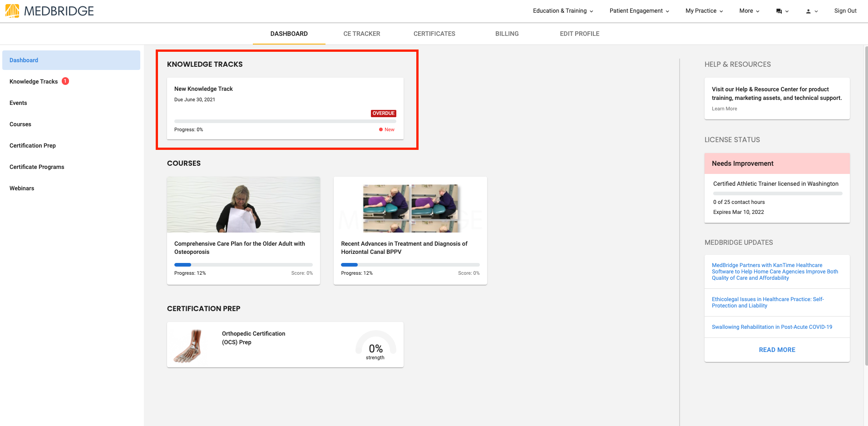Click the License Status heading
This screenshot has height=426, width=868.
pyautogui.click(x=732, y=140)
